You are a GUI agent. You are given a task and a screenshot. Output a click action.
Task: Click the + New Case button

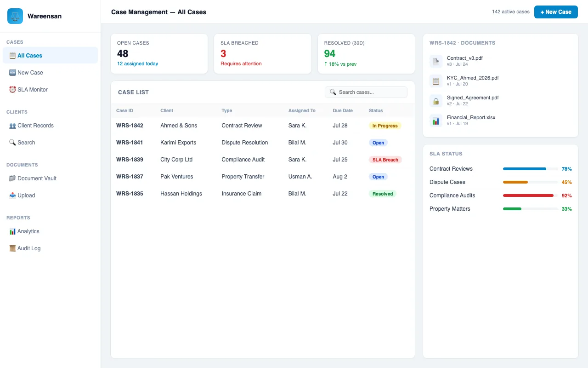pyautogui.click(x=556, y=12)
